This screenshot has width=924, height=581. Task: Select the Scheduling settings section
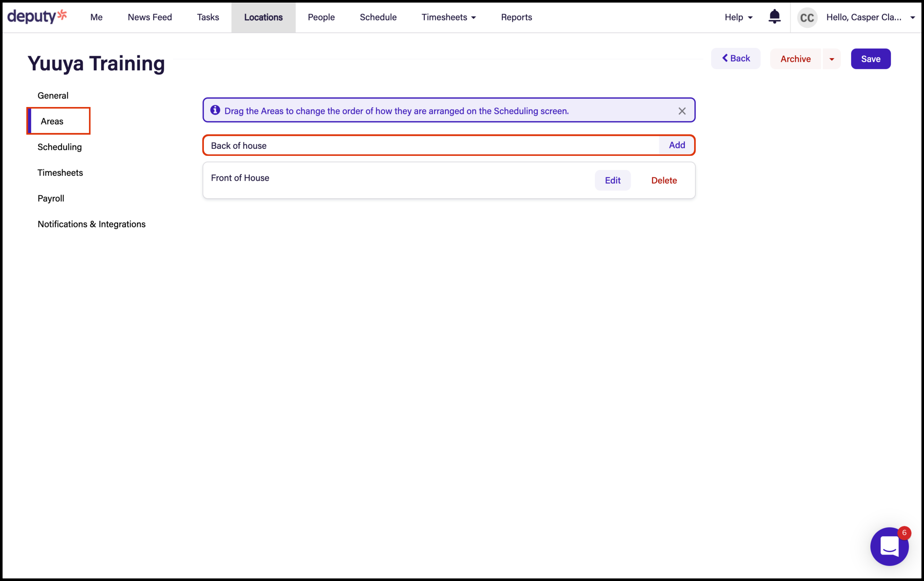(x=59, y=147)
